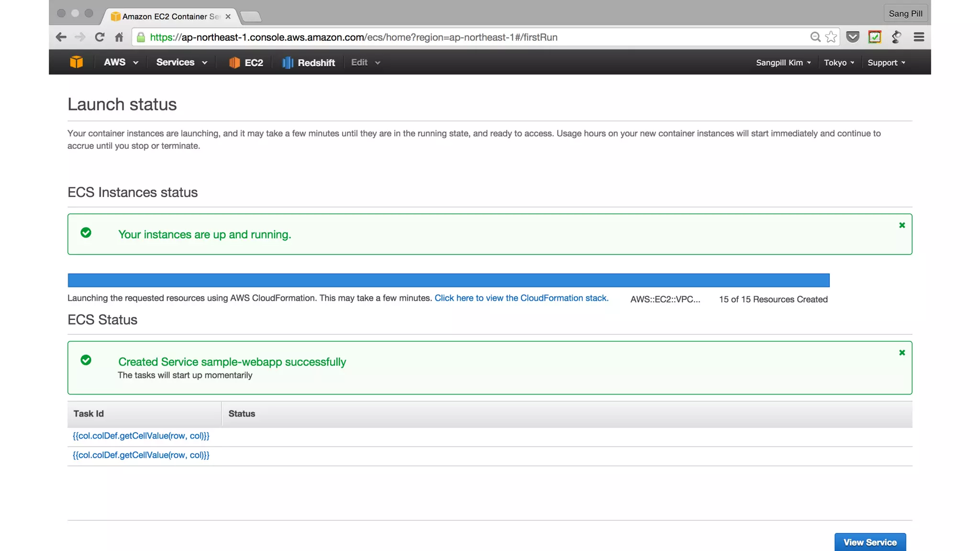Click the Pocket extension icon
Image resolution: width=980 pixels, height=551 pixels.
coord(852,37)
